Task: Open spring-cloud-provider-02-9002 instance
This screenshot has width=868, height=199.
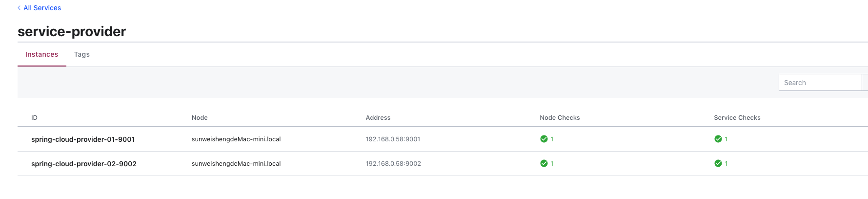Action: point(84,164)
